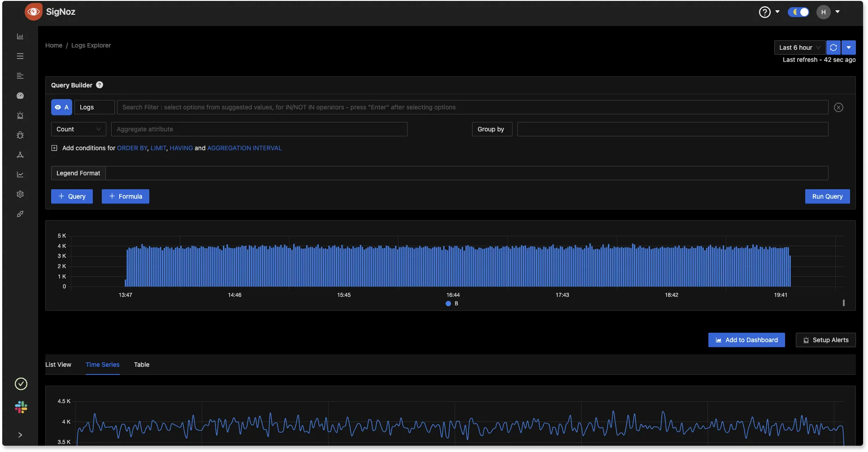Click the Query Builder help icon
The width and height of the screenshot is (868, 452).
100,85
